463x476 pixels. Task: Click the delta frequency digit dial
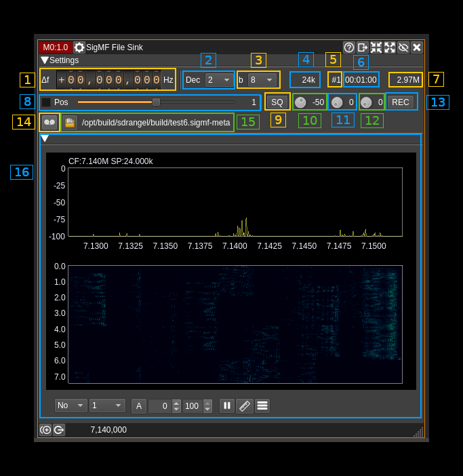pos(108,80)
